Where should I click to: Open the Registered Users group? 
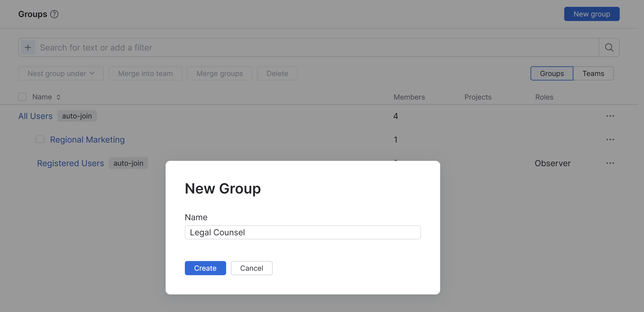71,163
